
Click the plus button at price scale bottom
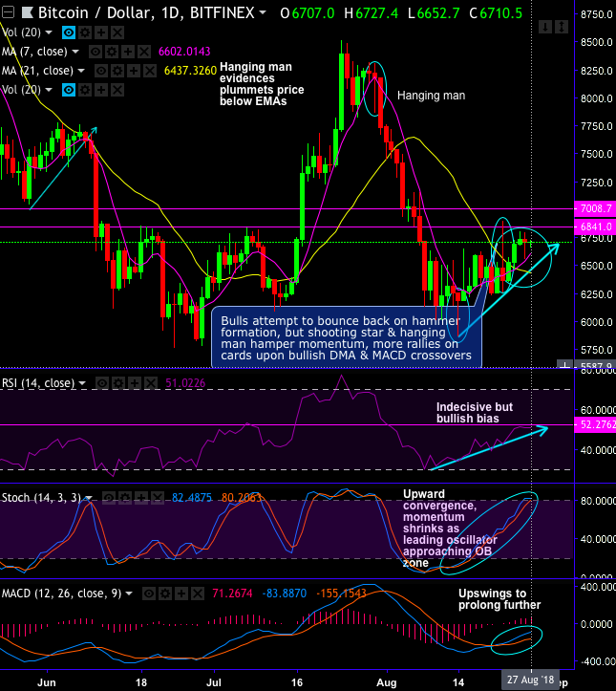pos(565,364)
